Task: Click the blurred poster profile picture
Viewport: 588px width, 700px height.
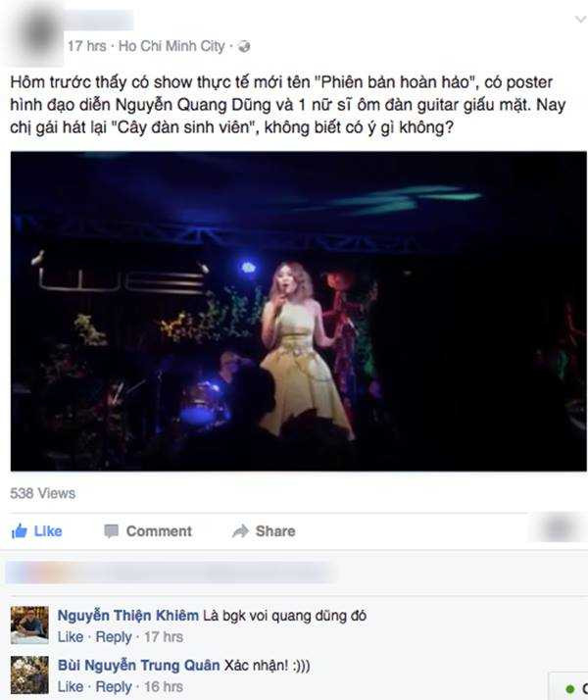Action: [x=37, y=34]
